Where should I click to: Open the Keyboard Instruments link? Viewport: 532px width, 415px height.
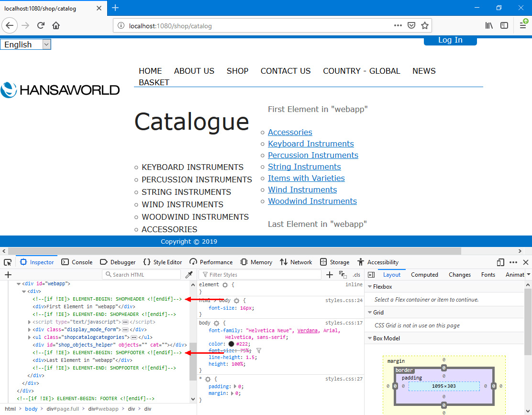(311, 144)
